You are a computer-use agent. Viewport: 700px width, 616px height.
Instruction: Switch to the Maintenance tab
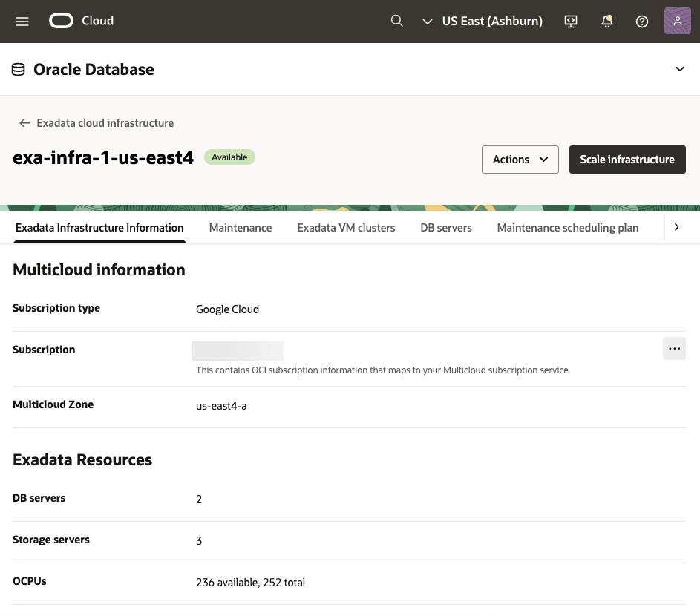(240, 228)
